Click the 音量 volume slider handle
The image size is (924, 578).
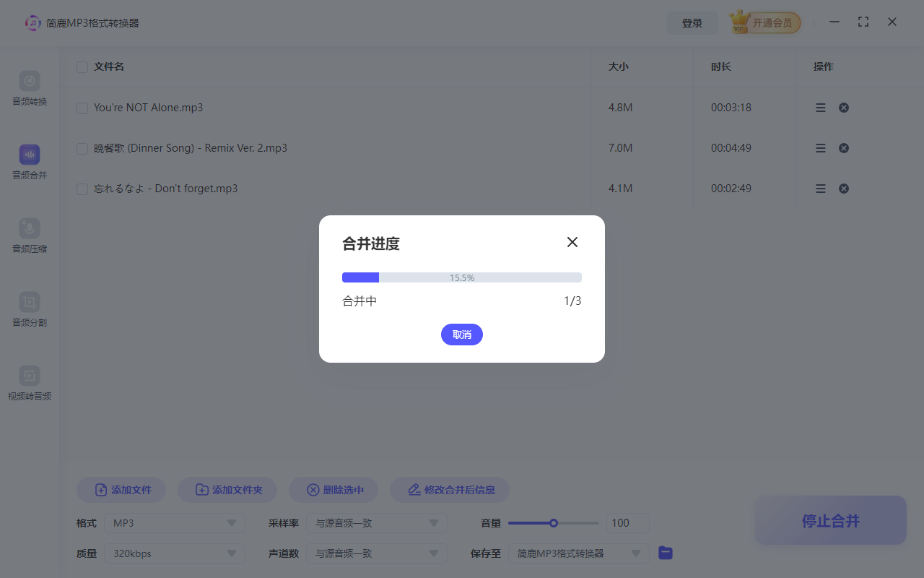554,523
